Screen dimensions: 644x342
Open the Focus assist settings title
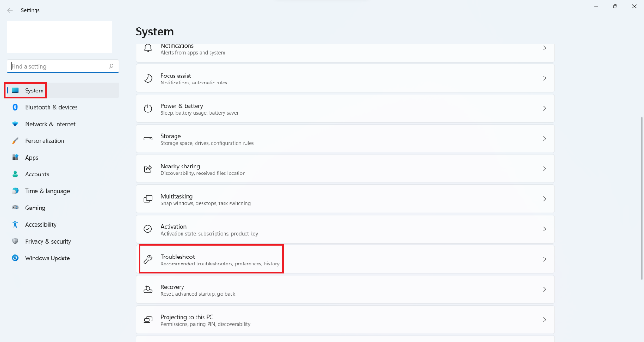point(176,76)
